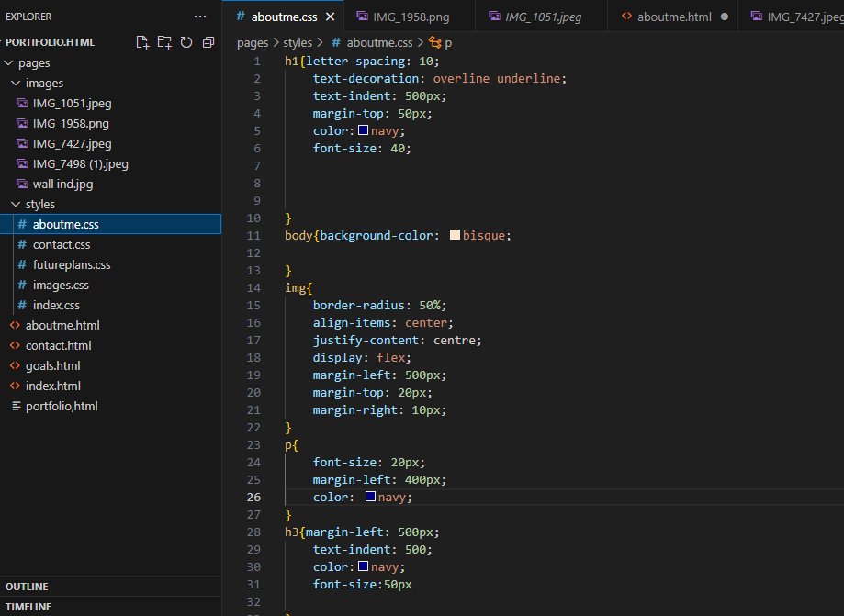Open wall ind.jpg image file
The width and height of the screenshot is (844, 616).
[x=110, y=184]
